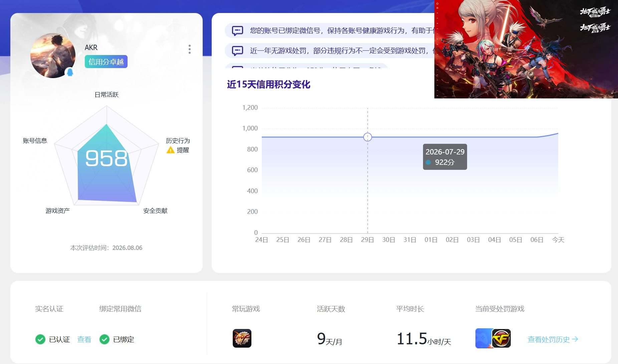Click the AKR profile avatar
The width and height of the screenshot is (618, 364).
click(52, 55)
